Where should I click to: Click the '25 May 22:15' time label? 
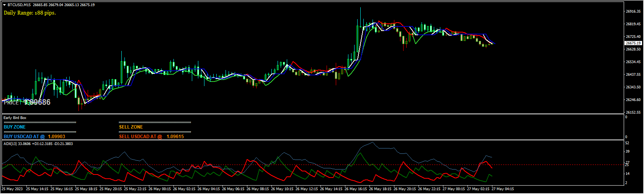pyautogui.click(x=135, y=189)
